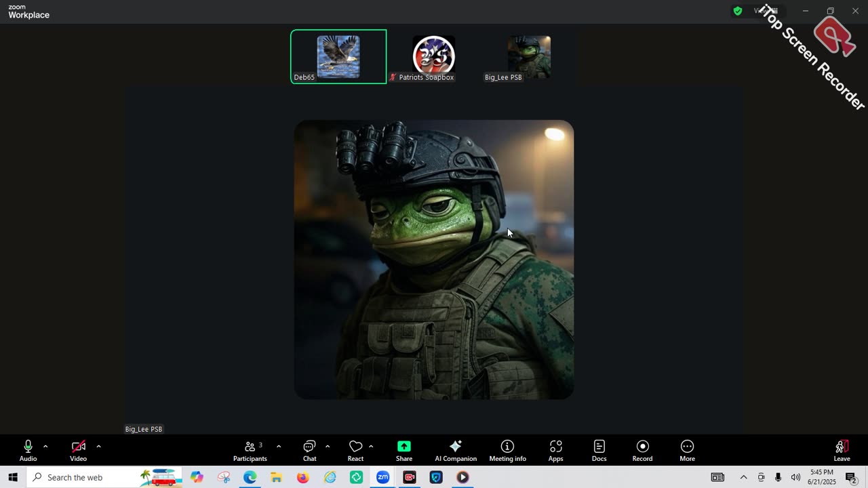Open Copilot from the taskbar
Viewport: 868px width, 488px height.
point(197,477)
